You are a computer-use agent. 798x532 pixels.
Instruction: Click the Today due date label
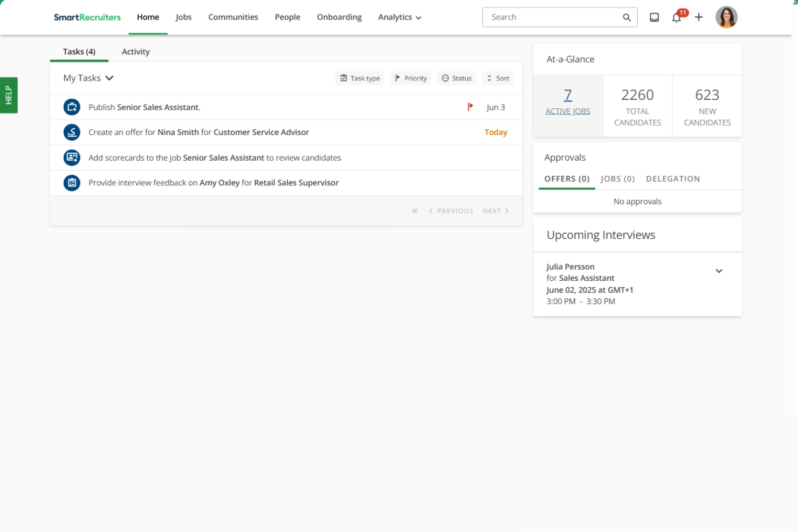click(x=496, y=132)
